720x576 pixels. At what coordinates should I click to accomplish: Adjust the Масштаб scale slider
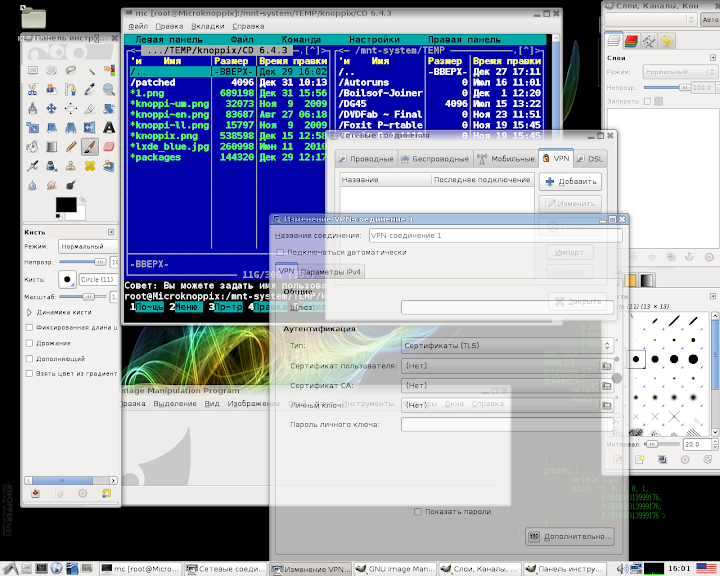83,297
